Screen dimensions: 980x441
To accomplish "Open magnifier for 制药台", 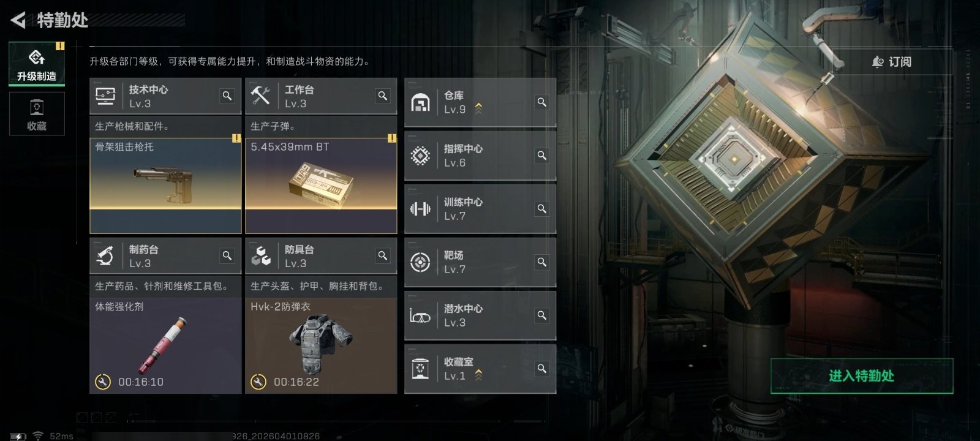I will point(227,256).
